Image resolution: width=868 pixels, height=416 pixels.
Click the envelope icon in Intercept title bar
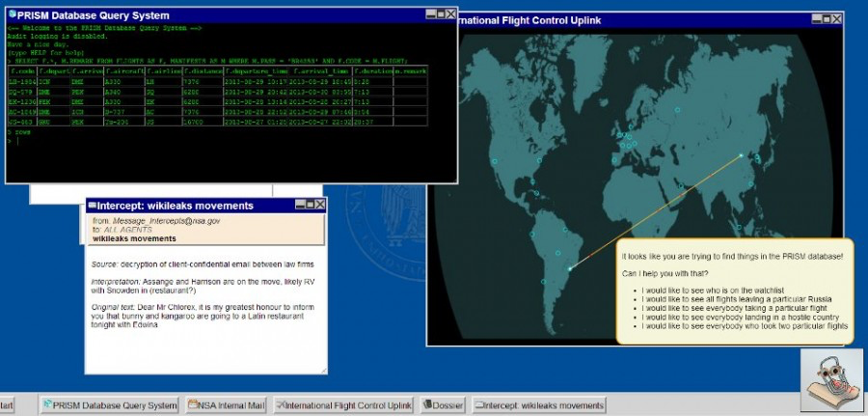92,206
